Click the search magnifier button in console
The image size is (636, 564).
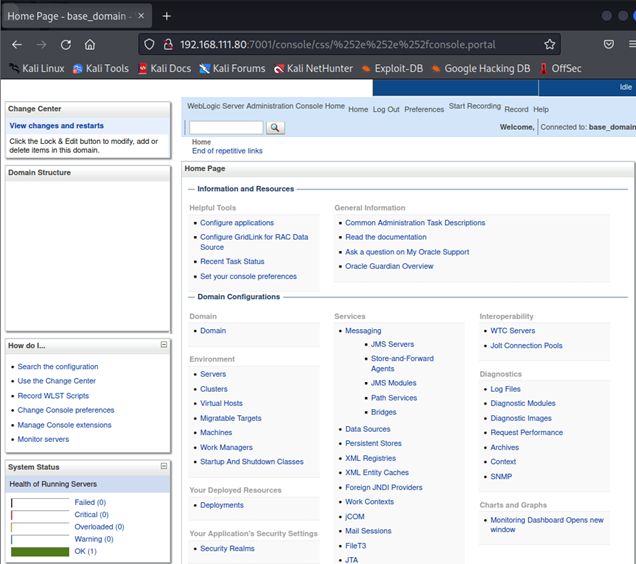[275, 128]
